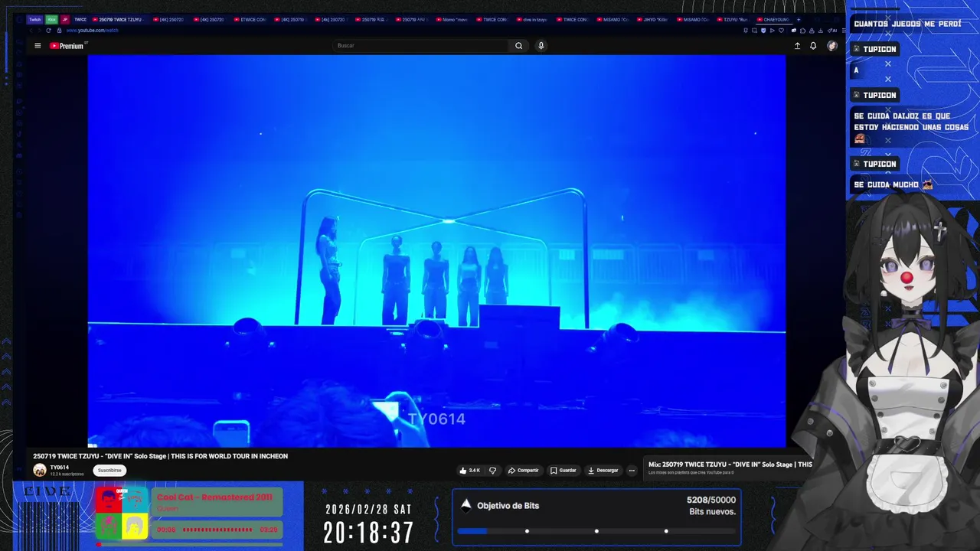Open the three-dot more actions menu

(x=632, y=471)
